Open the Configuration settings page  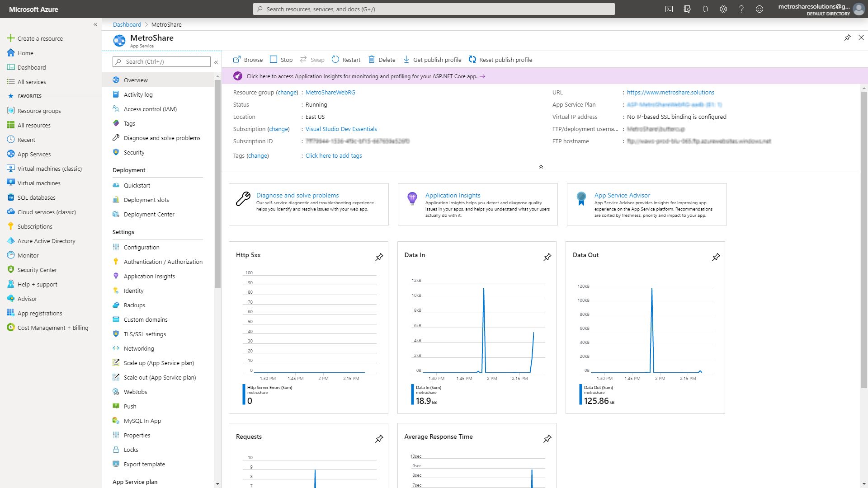[x=158, y=247]
